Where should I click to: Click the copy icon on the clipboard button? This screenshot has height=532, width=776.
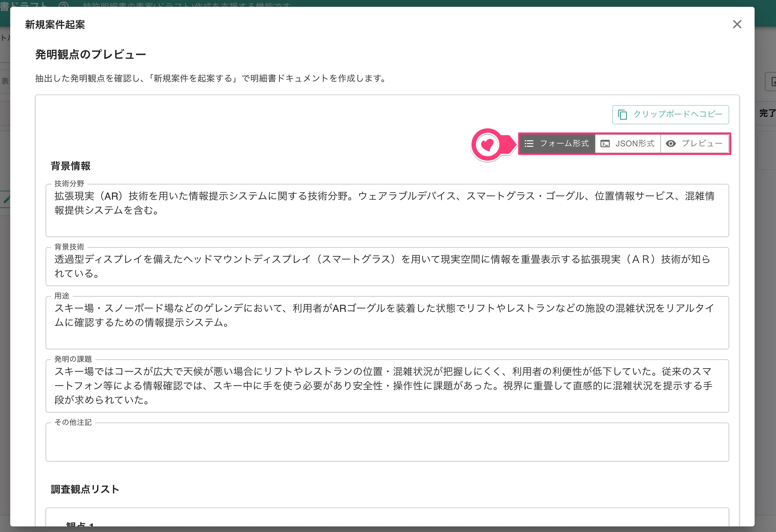tap(622, 114)
